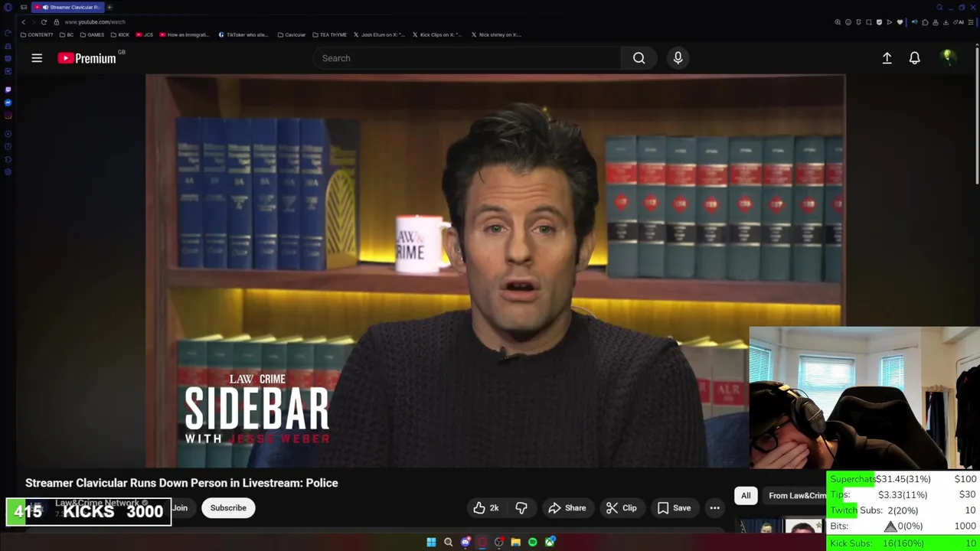
Task: Click the magnifier search button
Action: tap(639, 58)
